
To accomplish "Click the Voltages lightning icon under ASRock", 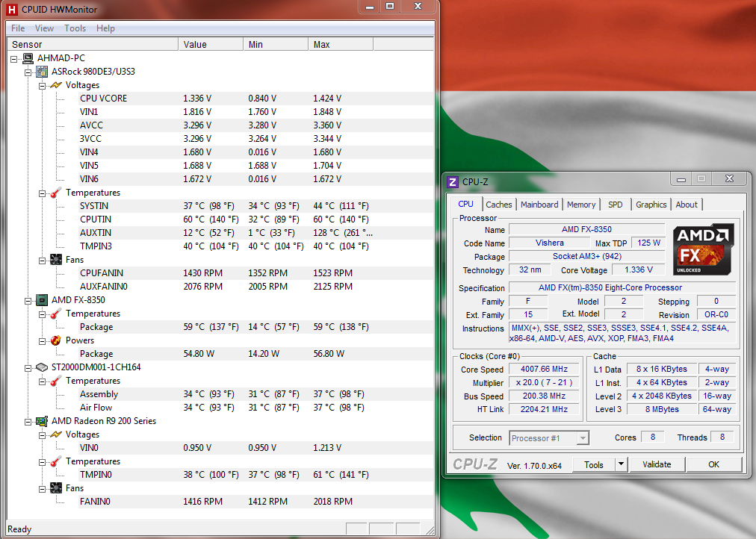I will tap(57, 85).
